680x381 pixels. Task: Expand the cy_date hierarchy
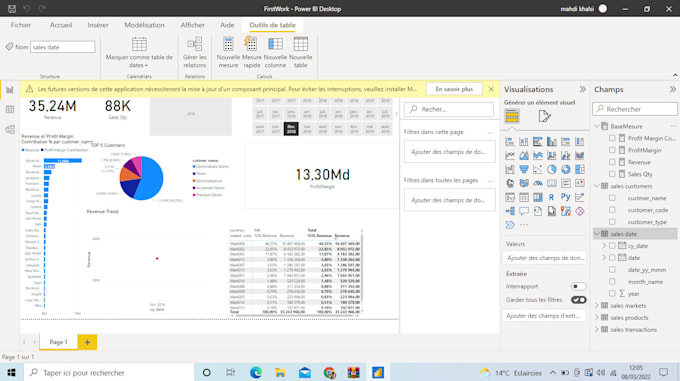click(604, 246)
